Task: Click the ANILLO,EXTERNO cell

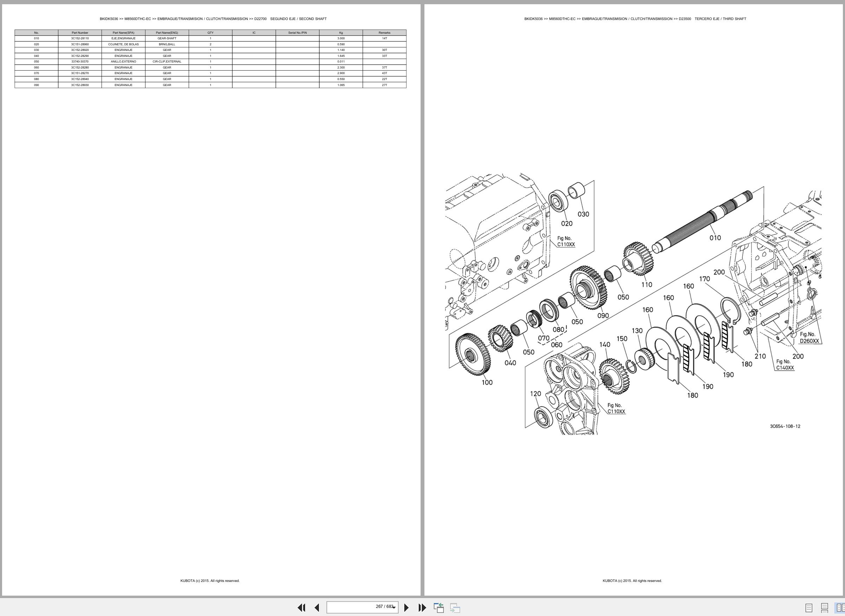Action: (x=123, y=61)
